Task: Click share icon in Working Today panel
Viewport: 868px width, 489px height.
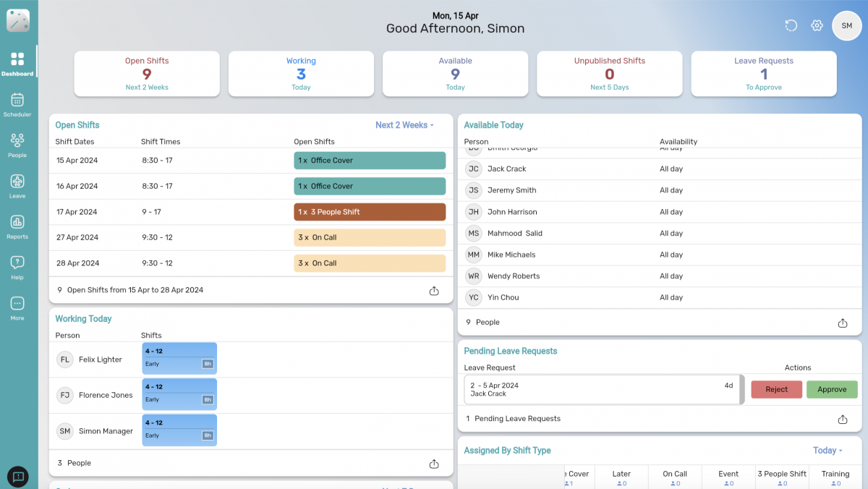Action: tap(434, 464)
